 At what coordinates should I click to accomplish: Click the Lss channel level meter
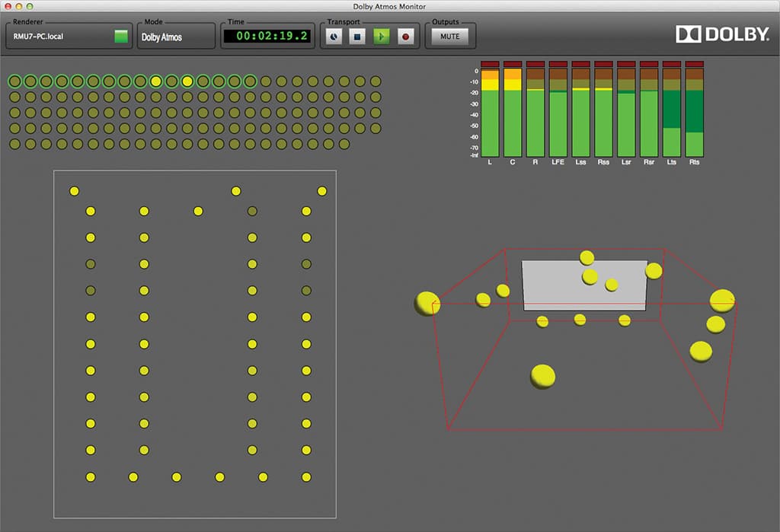[581, 113]
